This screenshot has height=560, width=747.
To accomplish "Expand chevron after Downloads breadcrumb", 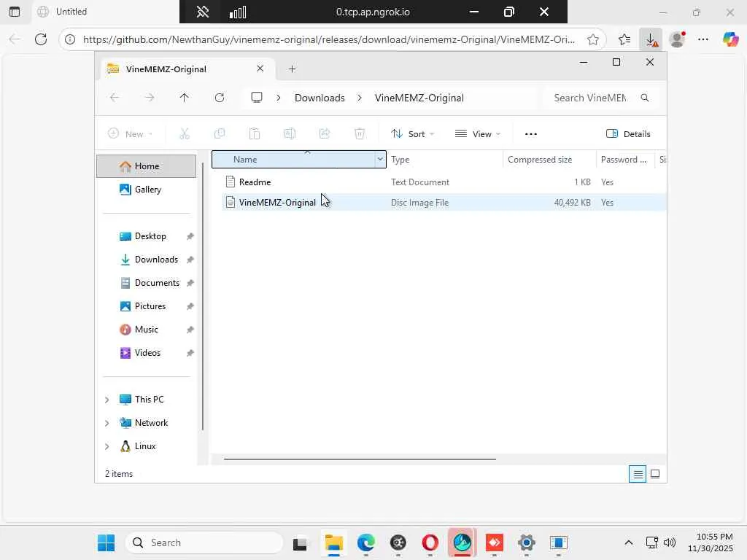I will click(360, 98).
